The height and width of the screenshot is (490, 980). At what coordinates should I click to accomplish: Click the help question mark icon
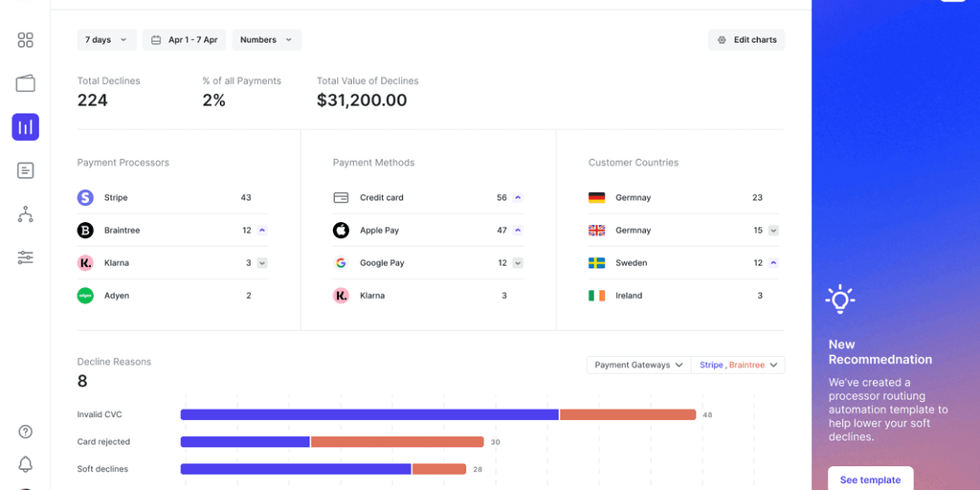[x=26, y=432]
